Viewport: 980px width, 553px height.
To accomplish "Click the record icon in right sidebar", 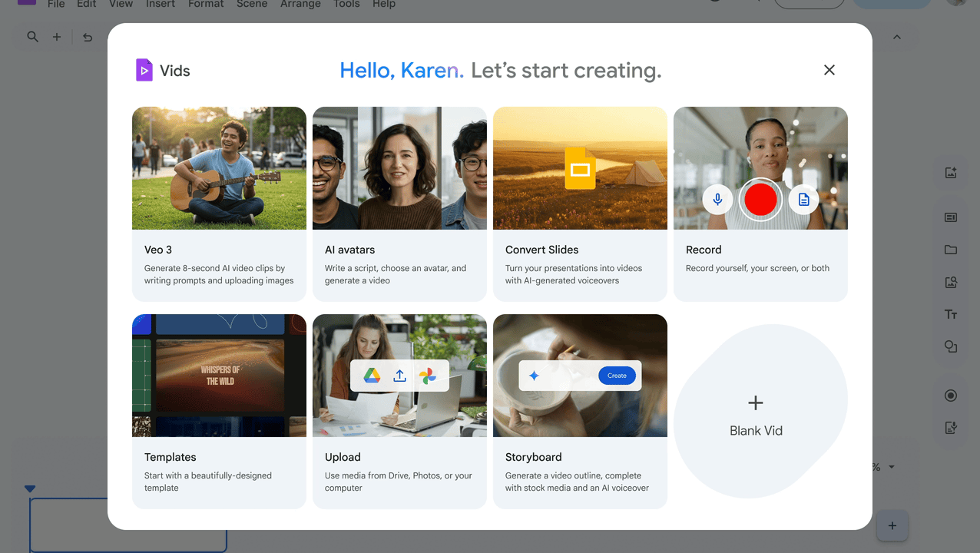I will (x=951, y=396).
